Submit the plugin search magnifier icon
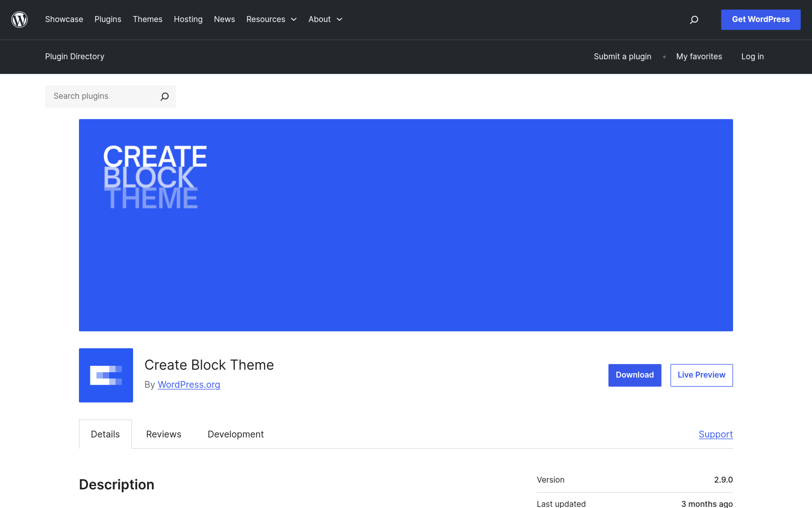 tap(164, 97)
